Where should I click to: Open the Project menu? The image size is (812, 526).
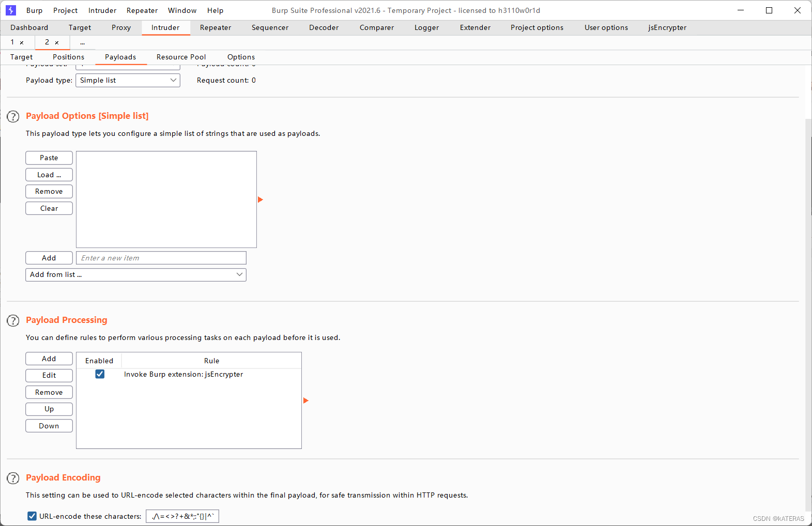[x=65, y=10]
